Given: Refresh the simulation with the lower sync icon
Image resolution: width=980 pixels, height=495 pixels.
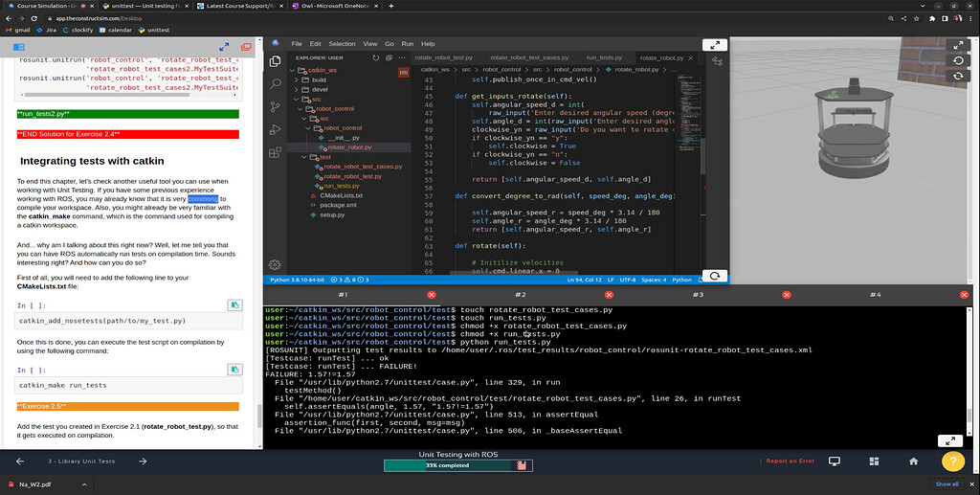Looking at the screenshot, I should tap(957, 76).
